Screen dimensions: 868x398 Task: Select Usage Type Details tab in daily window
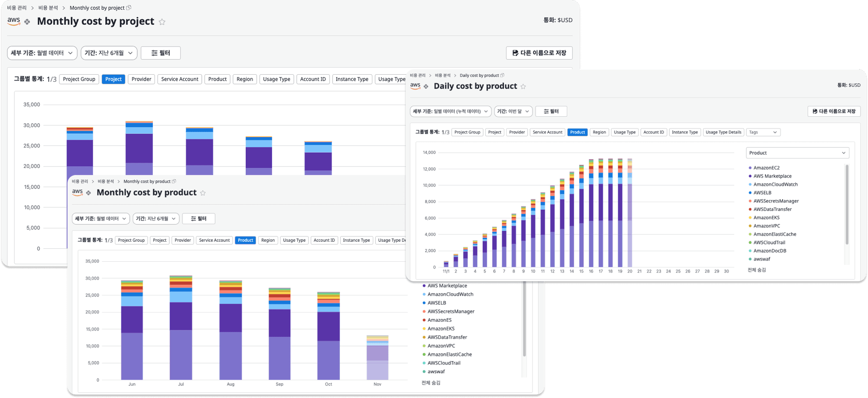coord(723,132)
